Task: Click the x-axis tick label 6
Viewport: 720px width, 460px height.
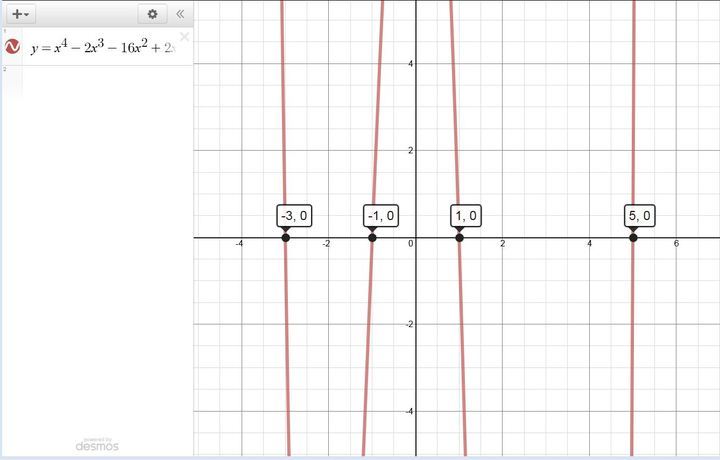Action: pyautogui.click(x=677, y=244)
